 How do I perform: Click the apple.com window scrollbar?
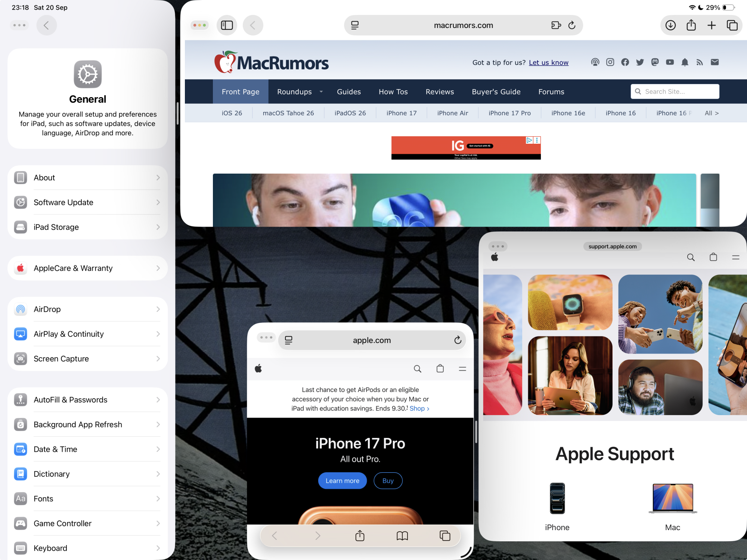476,432
